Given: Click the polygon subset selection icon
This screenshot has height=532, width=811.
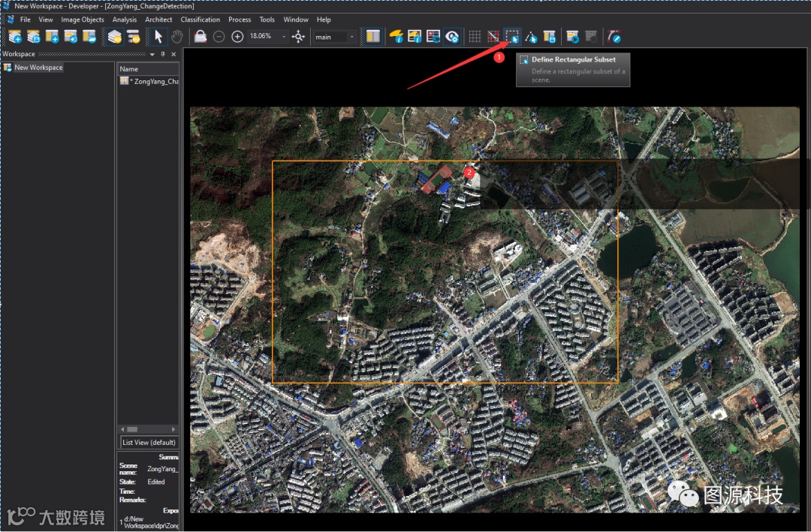Looking at the screenshot, I should [531, 36].
